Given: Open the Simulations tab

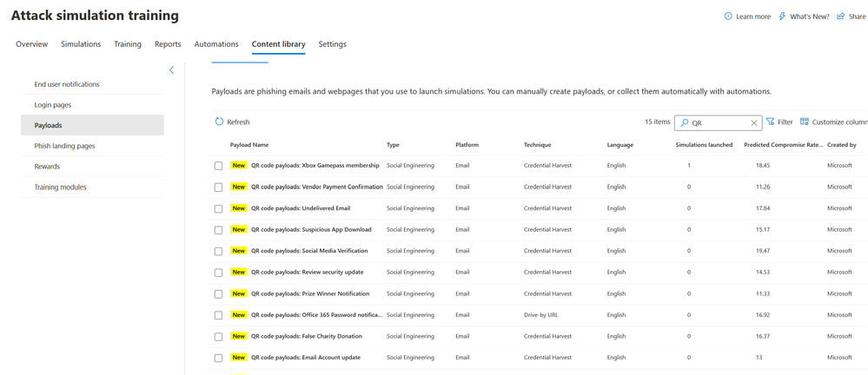Looking at the screenshot, I should (x=81, y=44).
